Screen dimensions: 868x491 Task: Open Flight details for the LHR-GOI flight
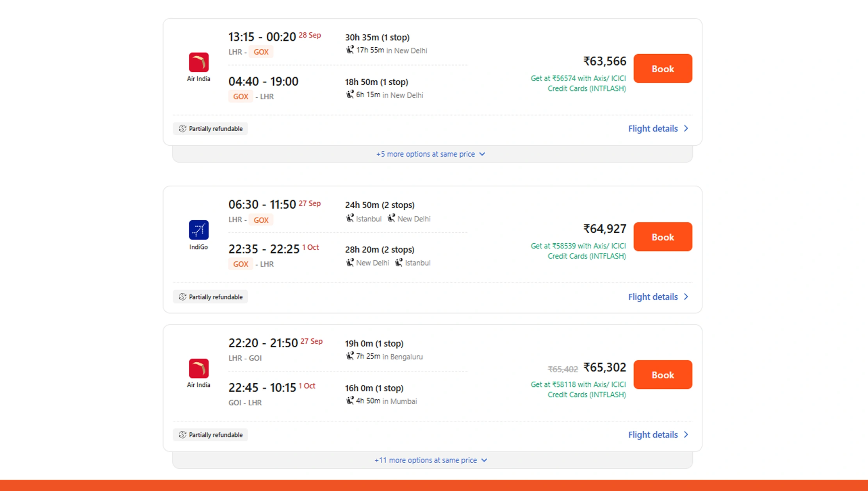coord(653,434)
